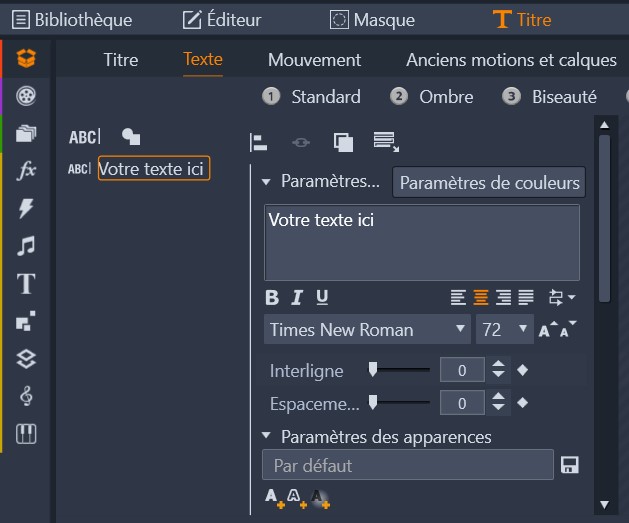Click the lightning bolt transitions icon

pyautogui.click(x=27, y=208)
